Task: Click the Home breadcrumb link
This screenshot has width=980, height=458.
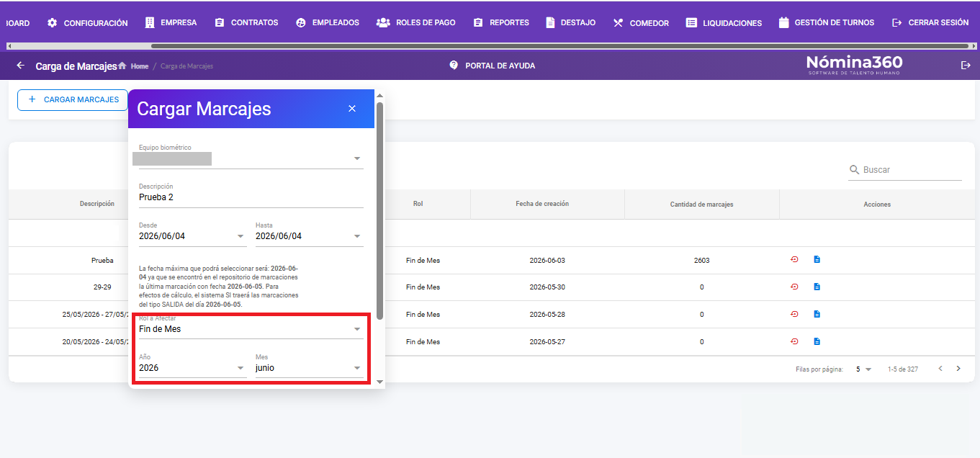Action: coord(139,66)
